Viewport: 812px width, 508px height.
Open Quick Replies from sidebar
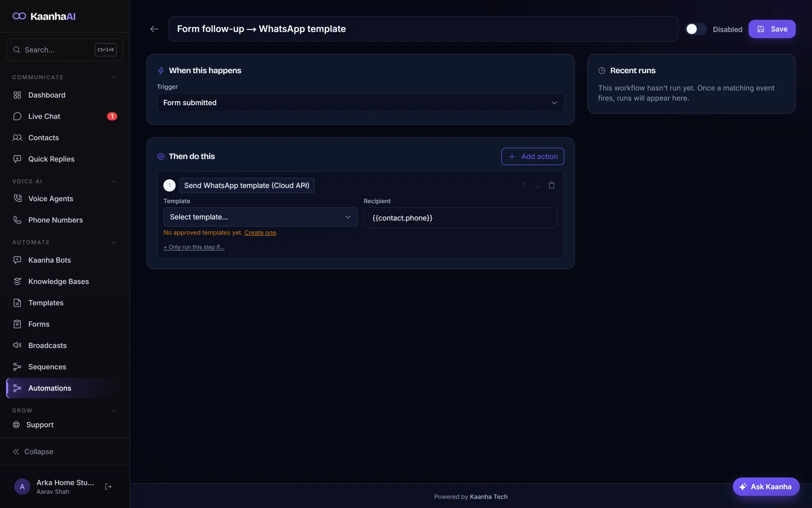[64, 159]
